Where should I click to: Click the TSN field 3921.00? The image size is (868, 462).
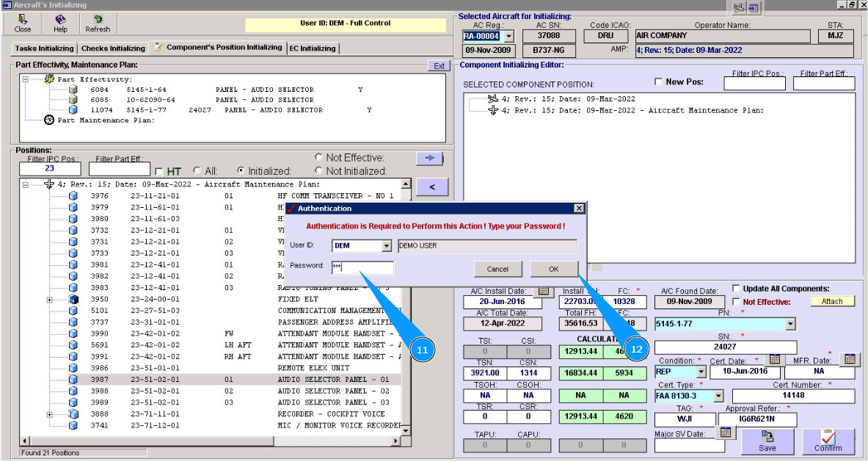[x=485, y=373]
